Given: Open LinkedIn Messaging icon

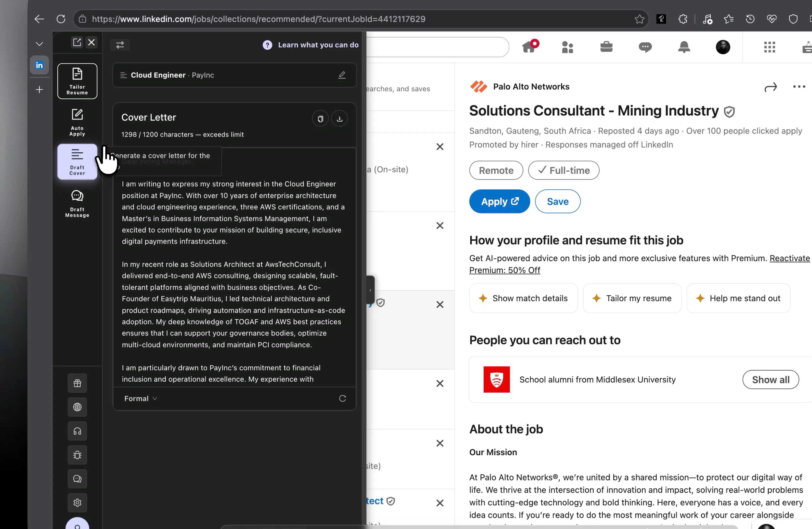Looking at the screenshot, I should (645, 47).
